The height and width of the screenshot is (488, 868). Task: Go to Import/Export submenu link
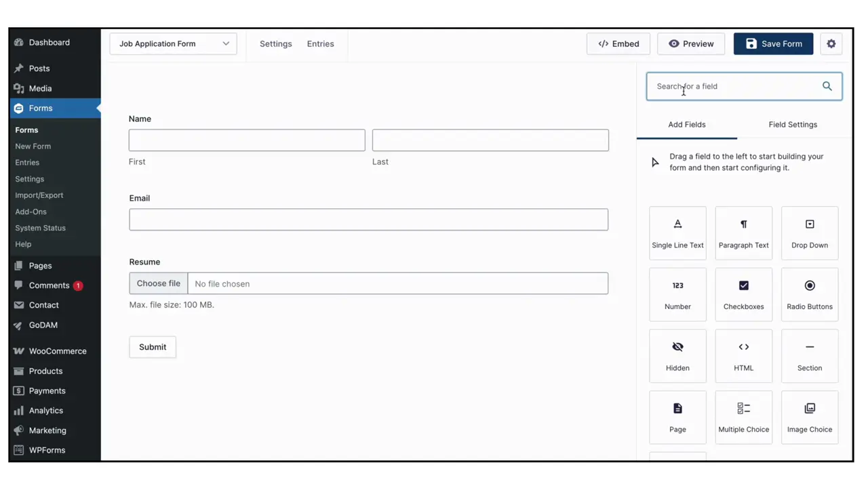tap(39, 195)
